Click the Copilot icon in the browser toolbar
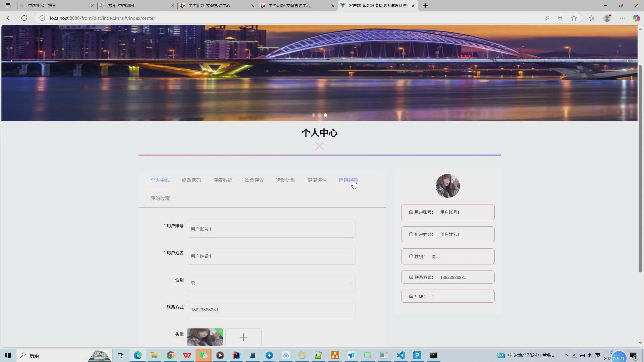644x362 pixels. [636, 18]
